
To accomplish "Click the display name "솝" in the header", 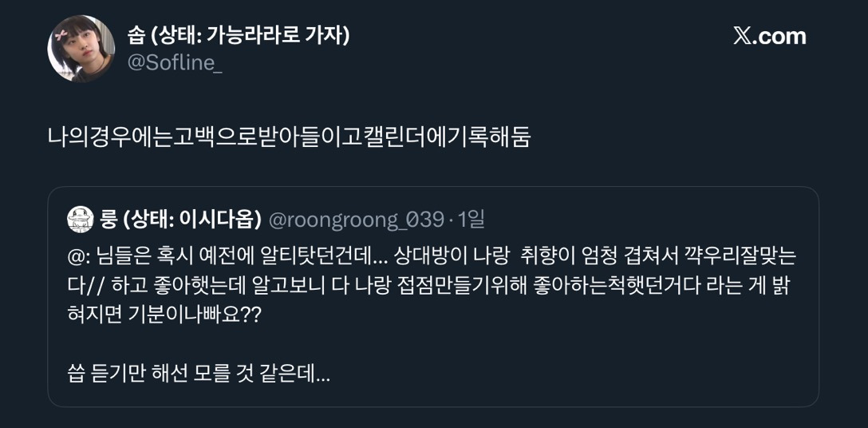I will click(136, 35).
